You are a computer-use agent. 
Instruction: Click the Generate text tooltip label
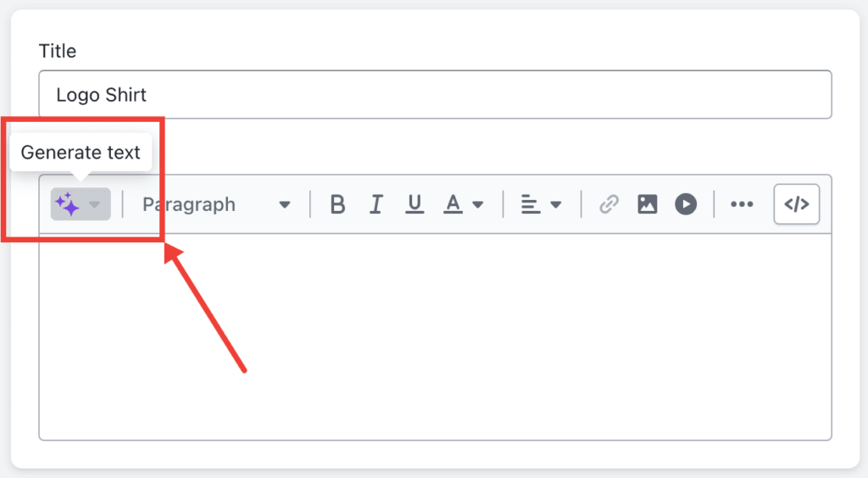tap(81, 153)
